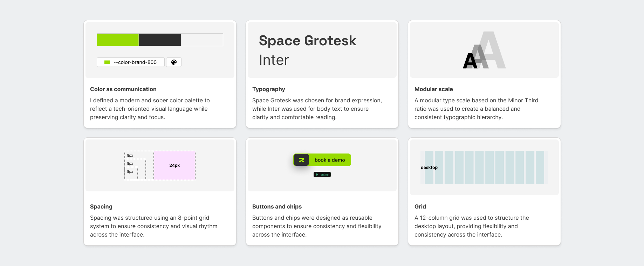Click the online status chip

[322, 175]
